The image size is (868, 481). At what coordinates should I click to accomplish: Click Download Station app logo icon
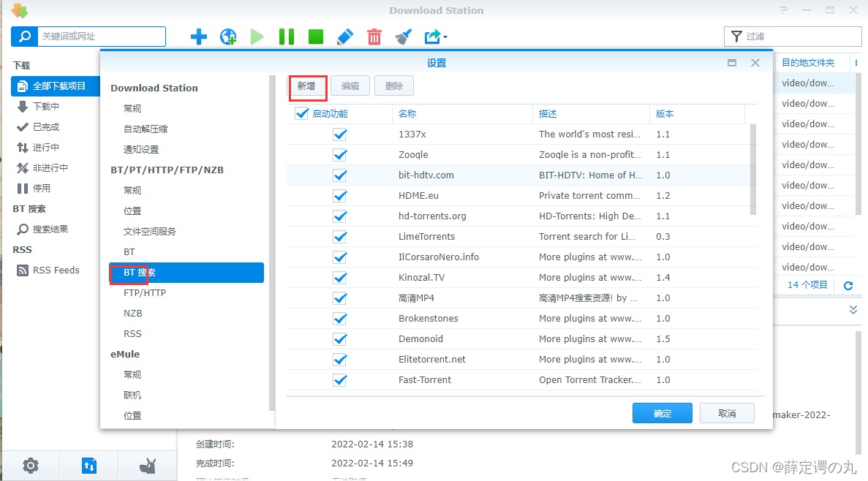[20, 10]
